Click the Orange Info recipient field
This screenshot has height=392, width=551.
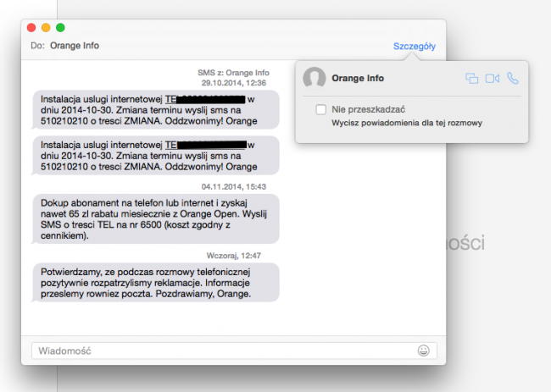pos(75,46)
